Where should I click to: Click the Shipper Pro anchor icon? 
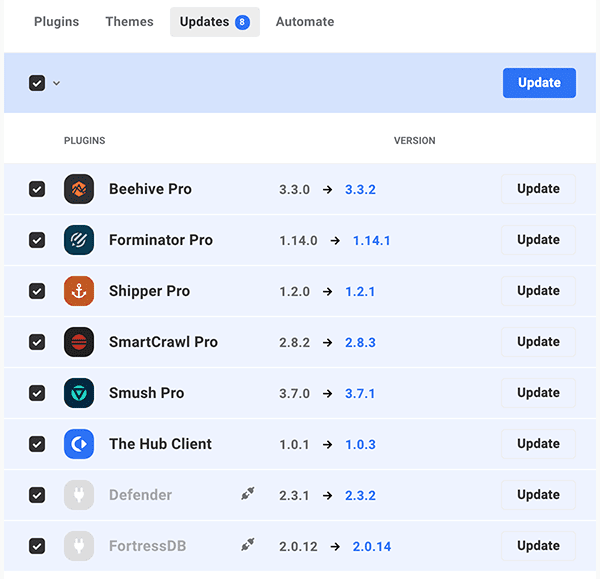pyautogui.click(x=79, y=291)
